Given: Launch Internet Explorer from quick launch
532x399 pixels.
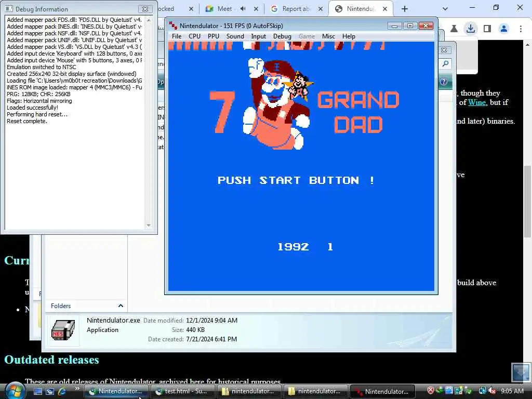Looking at the screenshot, I should click(62, 391).
